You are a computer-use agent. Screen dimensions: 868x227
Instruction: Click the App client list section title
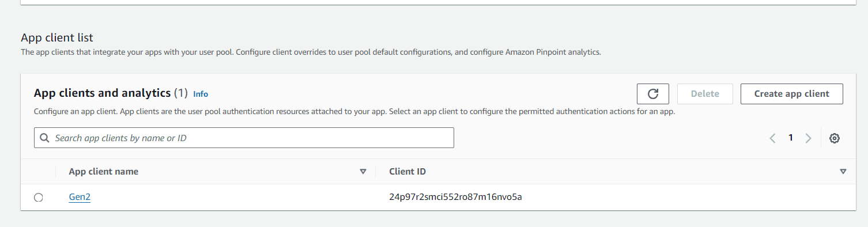[x=57, y=37]
